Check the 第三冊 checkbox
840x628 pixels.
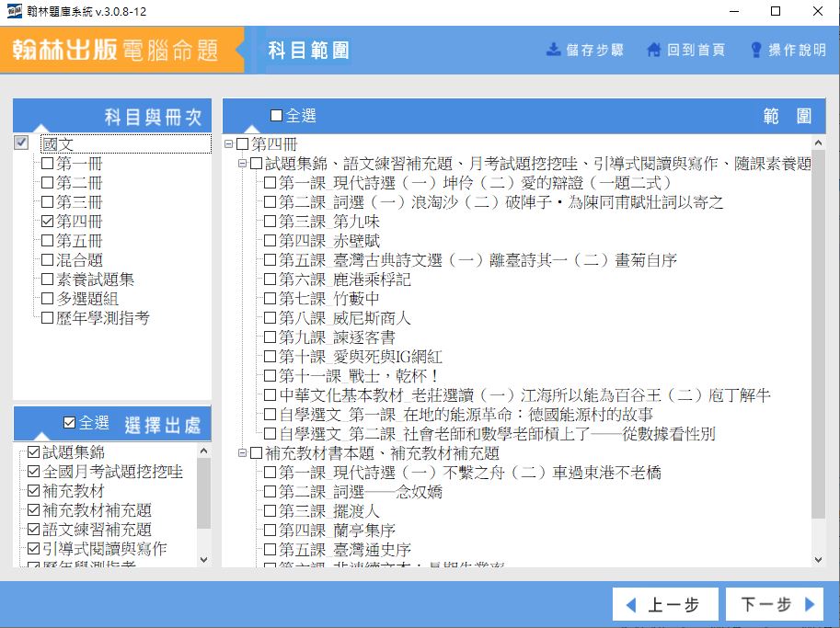pos(47,202)
